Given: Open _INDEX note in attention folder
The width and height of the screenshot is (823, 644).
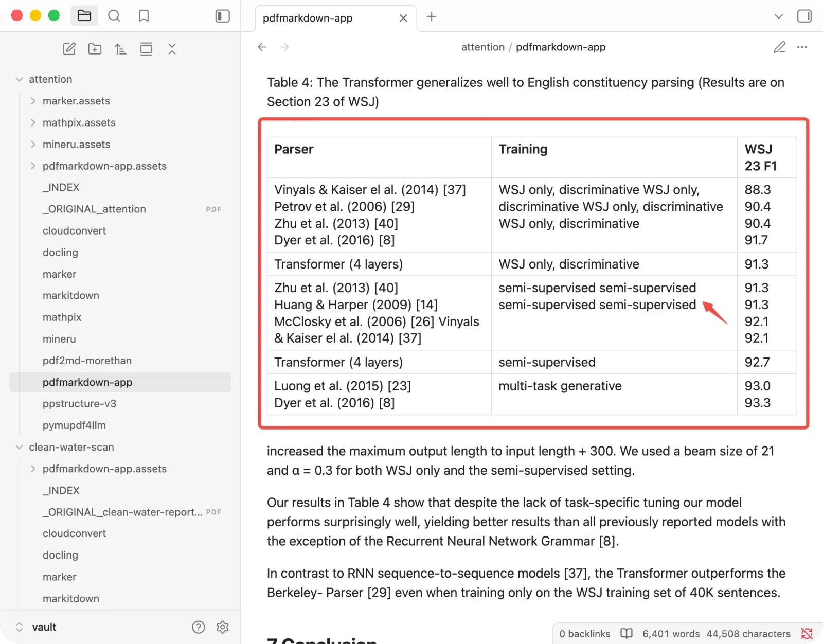Looking at the screenshot, I should (120, 187).
